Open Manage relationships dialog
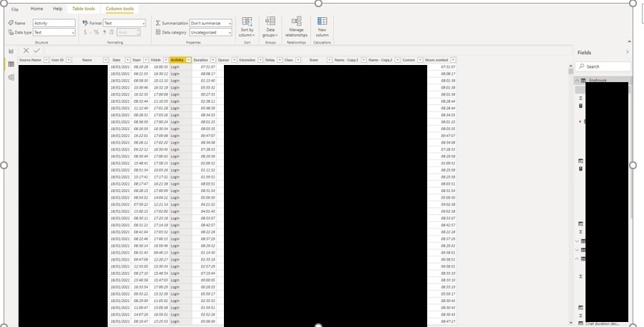 (296, 27)
